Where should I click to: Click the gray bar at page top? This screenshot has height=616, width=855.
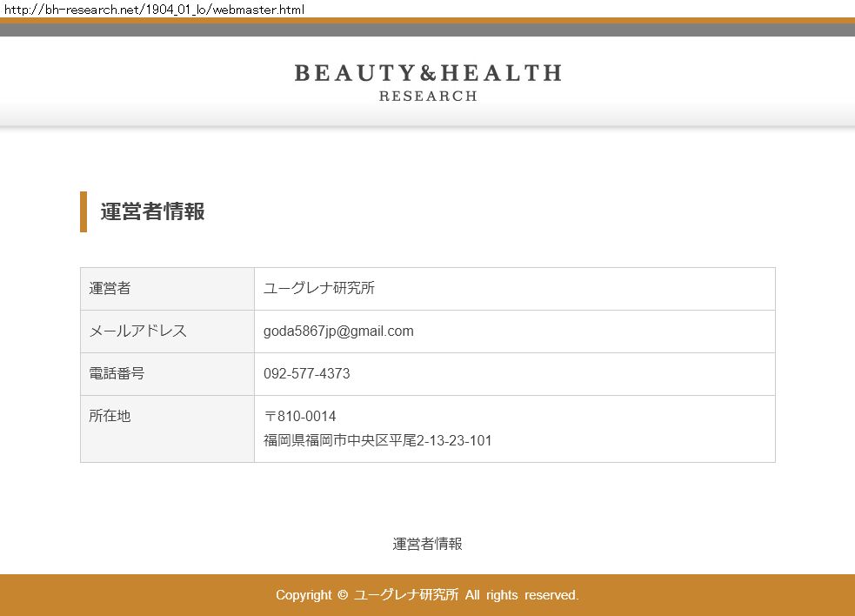click(x=427, y=30)
